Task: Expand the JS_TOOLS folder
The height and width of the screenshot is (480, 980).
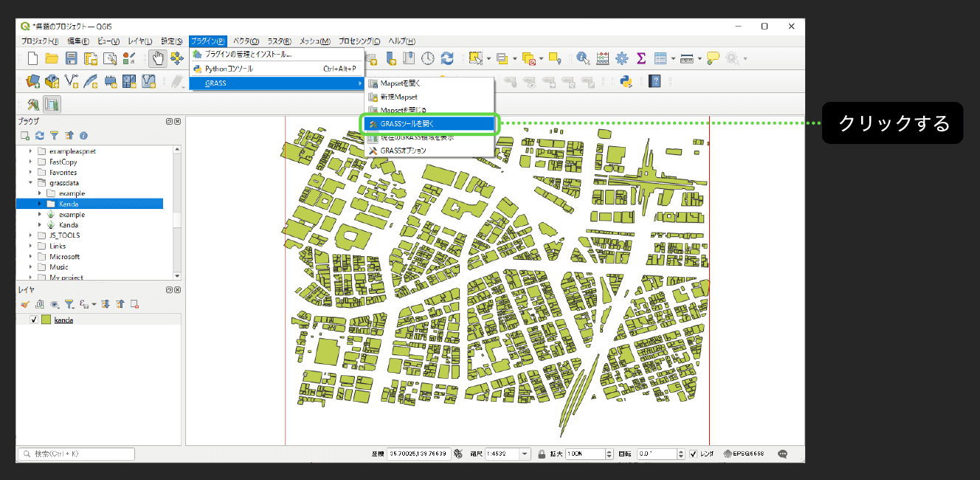Action: tap(31, 236)
